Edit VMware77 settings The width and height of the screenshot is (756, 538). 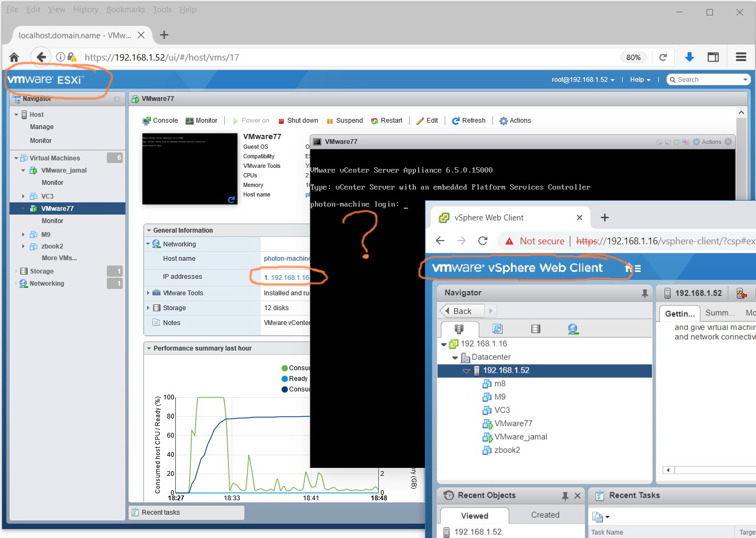(427, 121)
